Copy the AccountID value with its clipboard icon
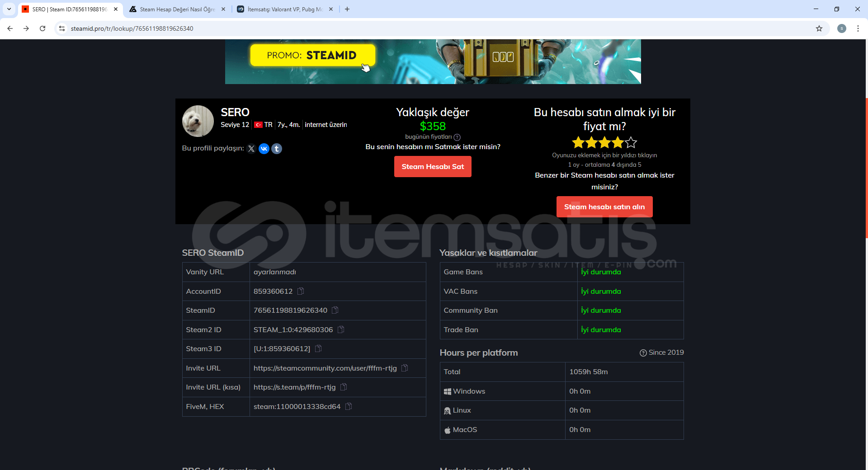Image resolution: width=868 pixels, height=470 pixels. coord(301,291)
